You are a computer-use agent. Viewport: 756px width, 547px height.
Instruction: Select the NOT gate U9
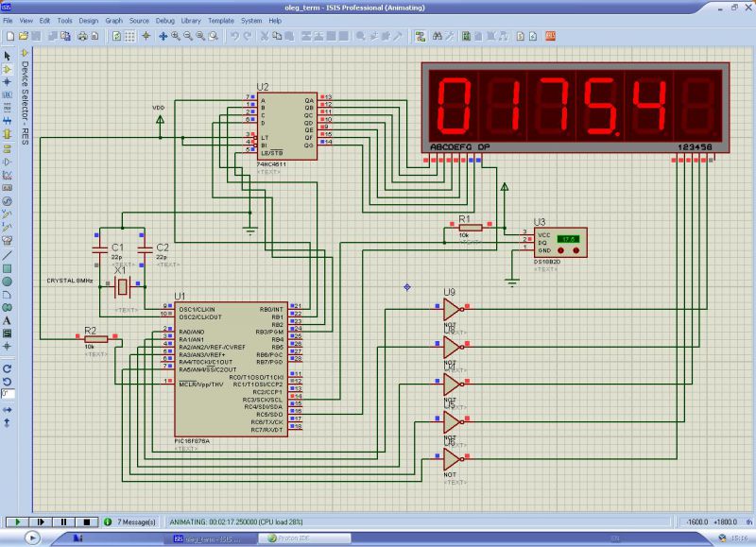454,310
